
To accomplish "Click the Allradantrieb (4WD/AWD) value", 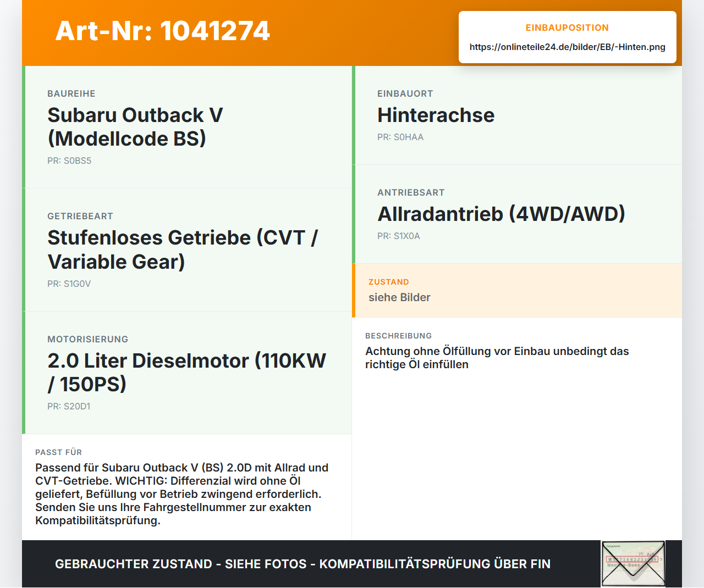I will click(x=502, y=214).
